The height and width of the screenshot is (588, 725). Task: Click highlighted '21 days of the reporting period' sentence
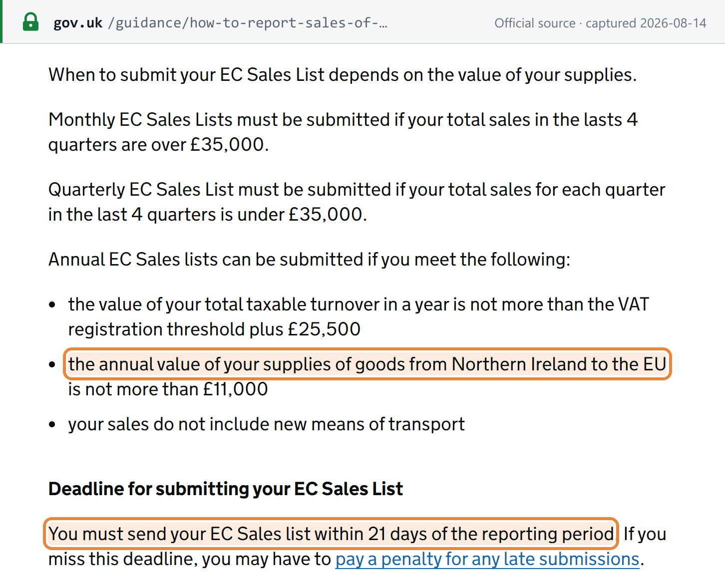(331, 534)
